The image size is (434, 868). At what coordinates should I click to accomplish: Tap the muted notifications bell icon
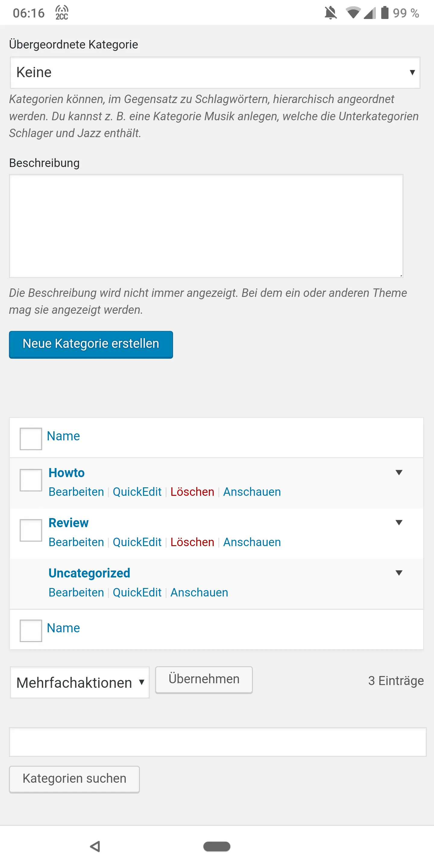point(330,13)
